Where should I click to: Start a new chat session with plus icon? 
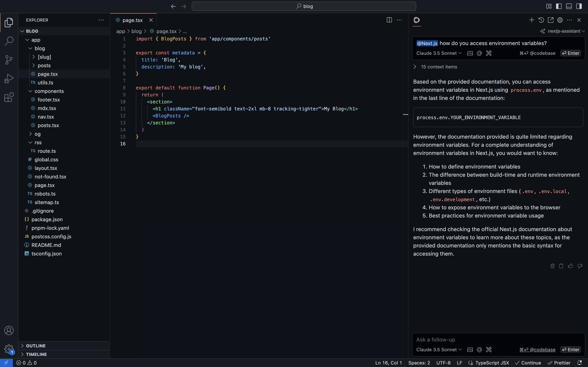coord(531,20)
